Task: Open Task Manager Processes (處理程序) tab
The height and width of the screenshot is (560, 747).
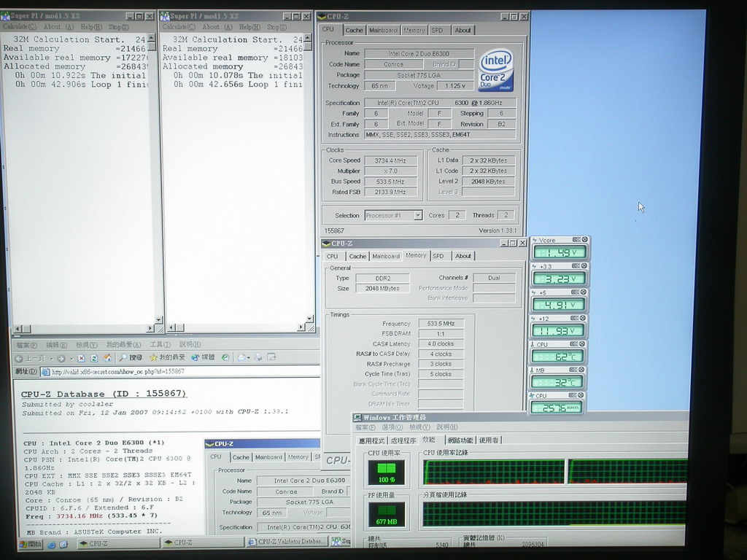Action: 403,441
